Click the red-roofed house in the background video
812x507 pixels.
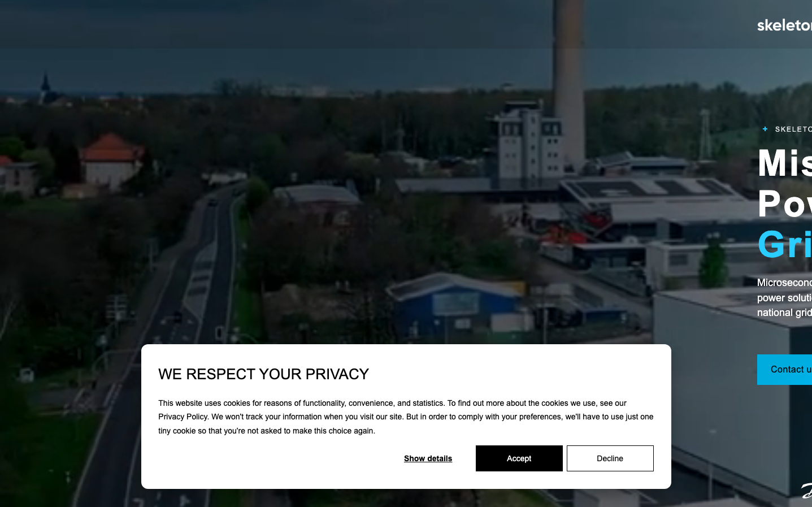(111, 161)
